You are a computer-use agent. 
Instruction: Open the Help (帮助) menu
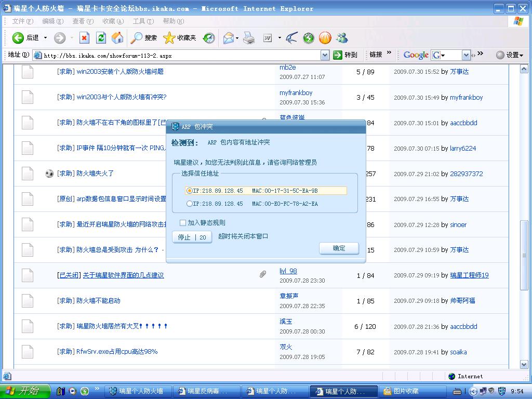point(174,21)
